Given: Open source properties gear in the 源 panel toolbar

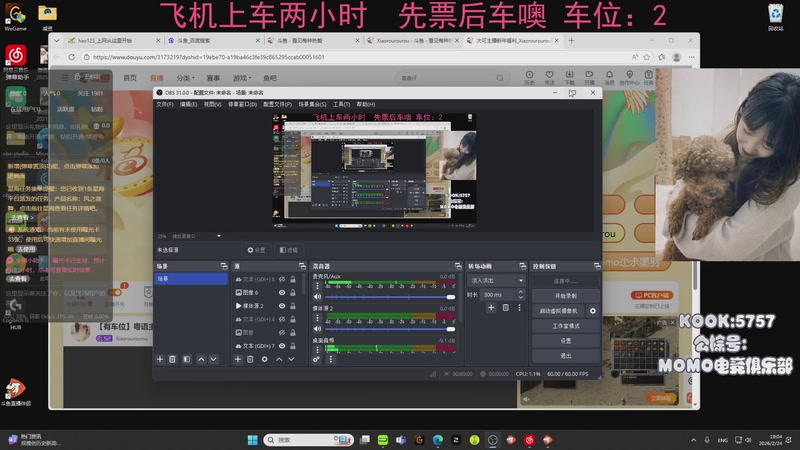Looking at the screenshot, I should pyautogui.click(x=264, y=359).
